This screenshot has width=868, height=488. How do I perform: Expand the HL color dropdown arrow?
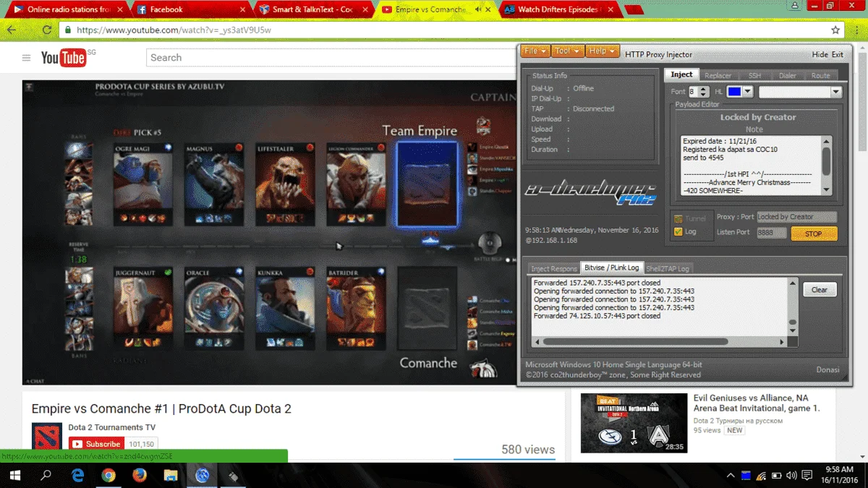click(x=748, y=92)
